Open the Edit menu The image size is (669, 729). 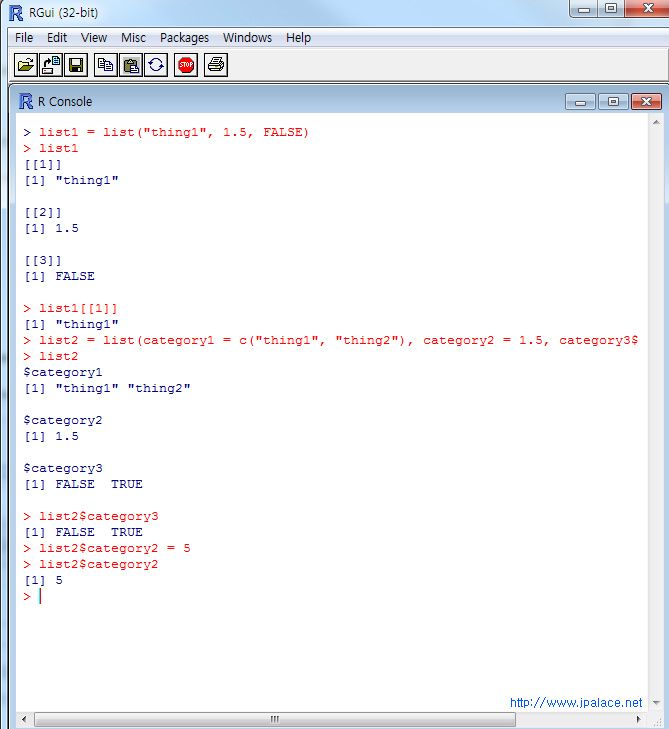57,38
